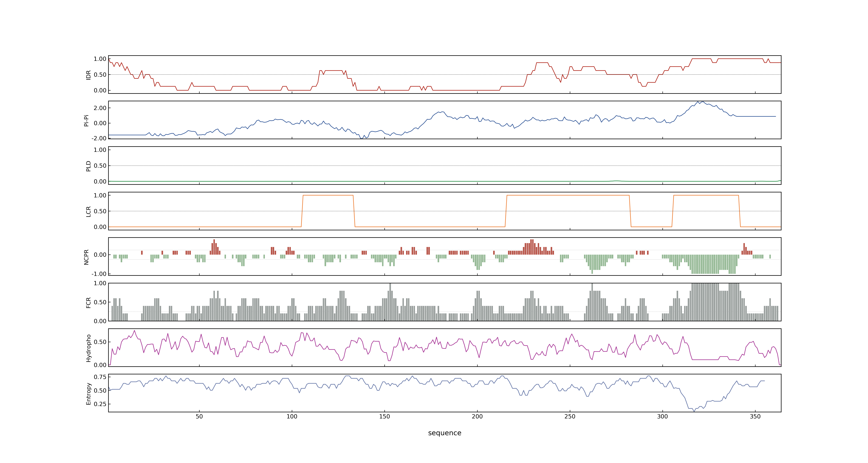Click the Entropy axis label
The height and width of the screenshot is (463, 868).
pyautogui.click(x=88, y=393)
